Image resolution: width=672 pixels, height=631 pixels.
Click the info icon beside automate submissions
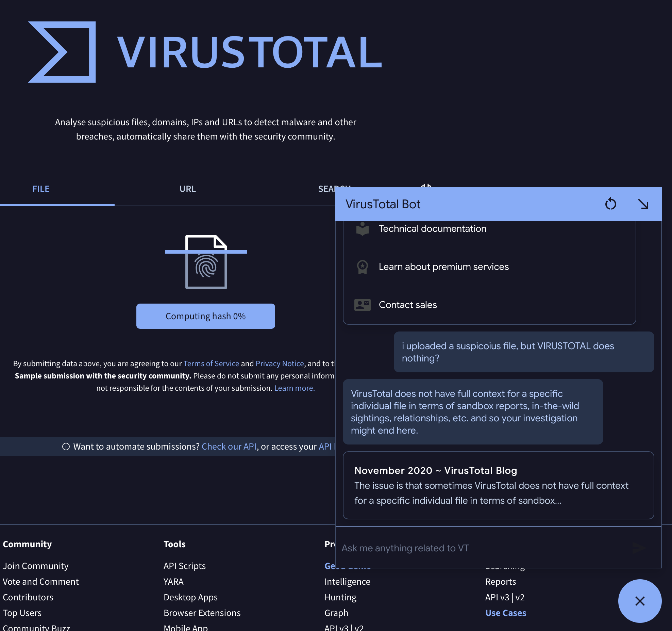tap(66, 447)
